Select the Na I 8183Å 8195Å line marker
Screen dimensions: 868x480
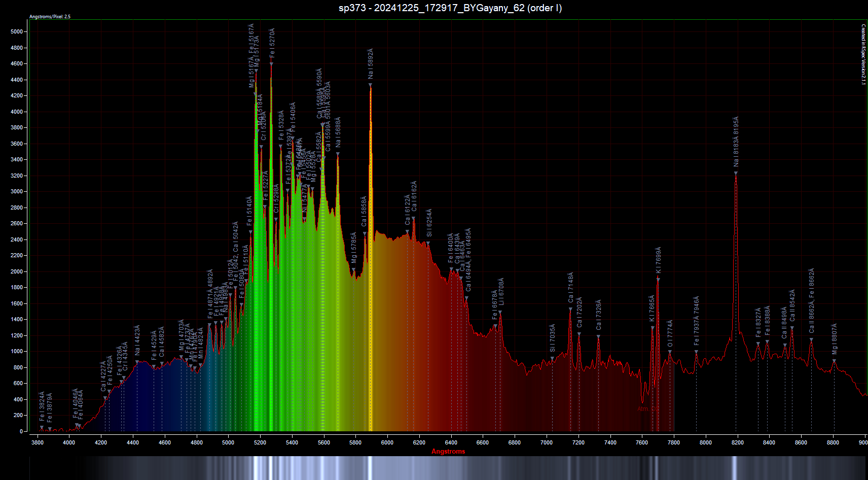tap(736, 174)
